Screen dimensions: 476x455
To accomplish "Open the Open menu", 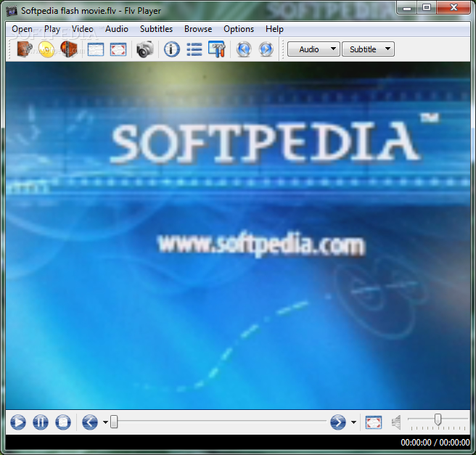I will pyautogui.click(x=22, y=29).
